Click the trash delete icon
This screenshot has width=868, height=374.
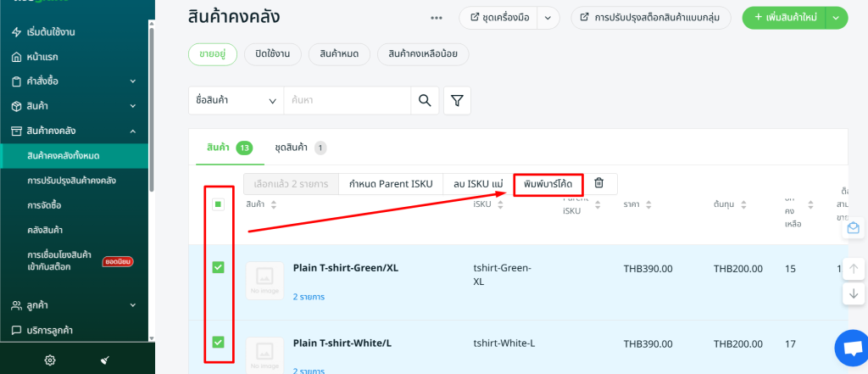tap(598, 183)
